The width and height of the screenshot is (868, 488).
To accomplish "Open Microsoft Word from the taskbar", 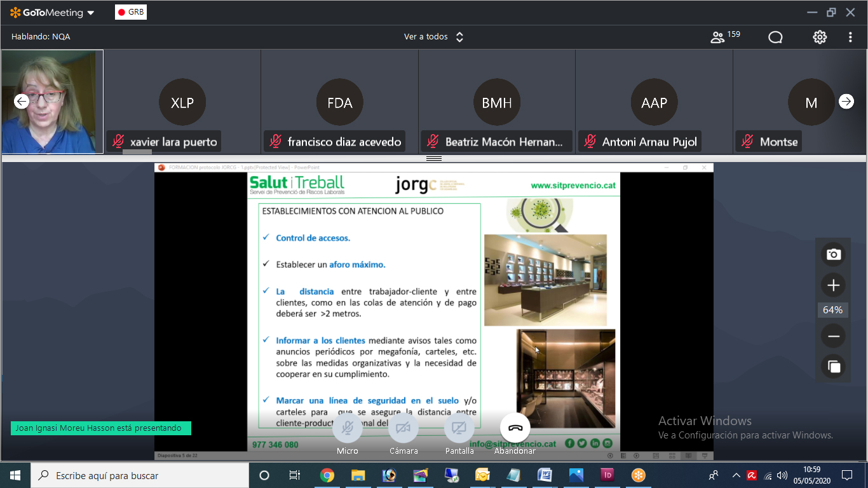I will (545, 475).
